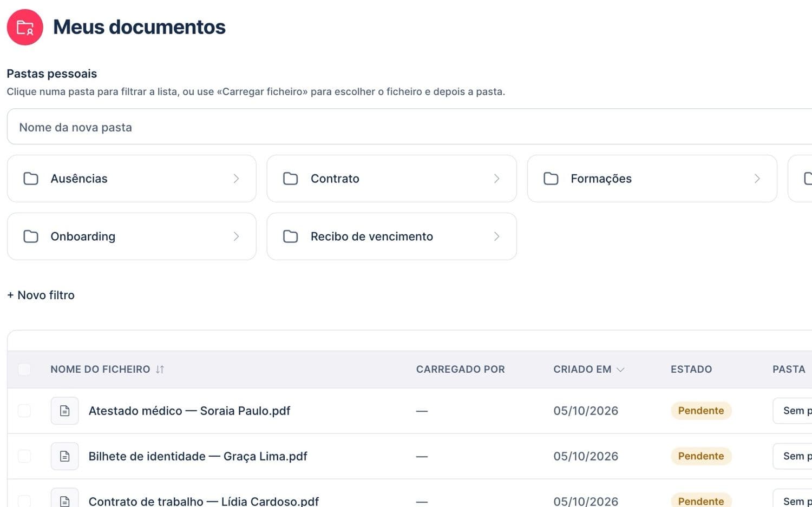
Task: Open Onboarding folder via its chevron
Action: [x=236, y=236]
